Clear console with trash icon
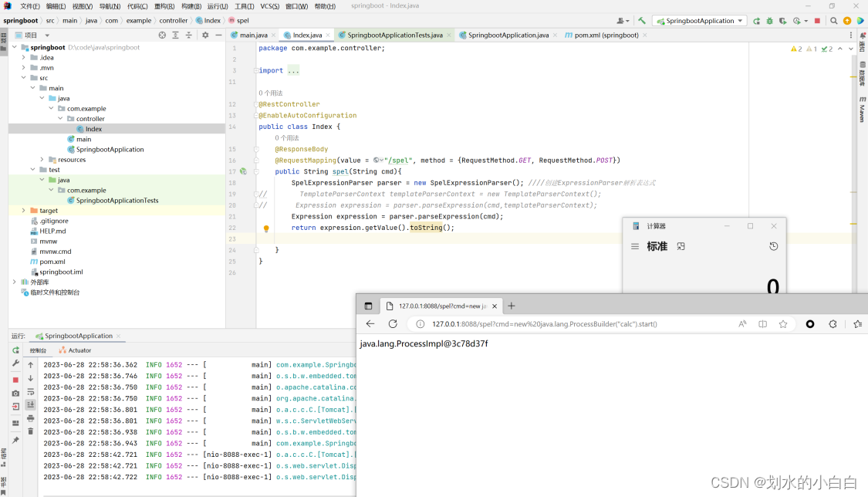This screenshot has width=868, height=497. tap(30, 431)
